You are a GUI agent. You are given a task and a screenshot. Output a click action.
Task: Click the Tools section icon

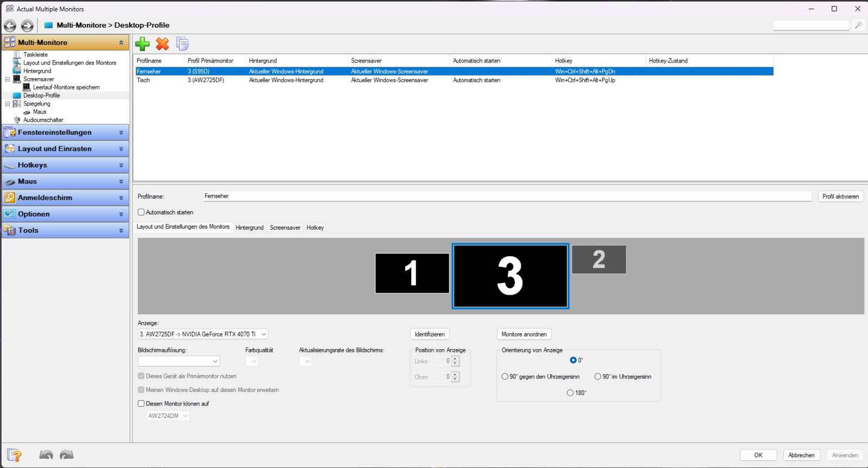(x=10, y=230)
